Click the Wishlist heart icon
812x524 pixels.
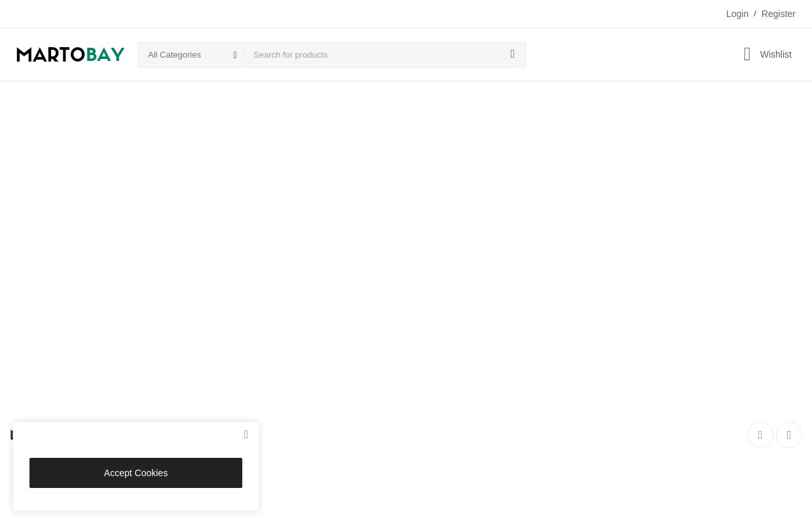(747, 54)
